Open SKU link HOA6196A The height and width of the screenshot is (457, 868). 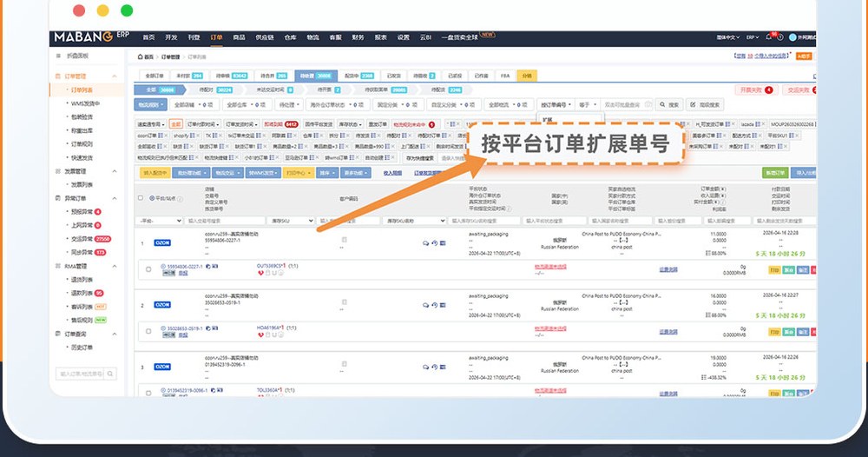[269, 328]
